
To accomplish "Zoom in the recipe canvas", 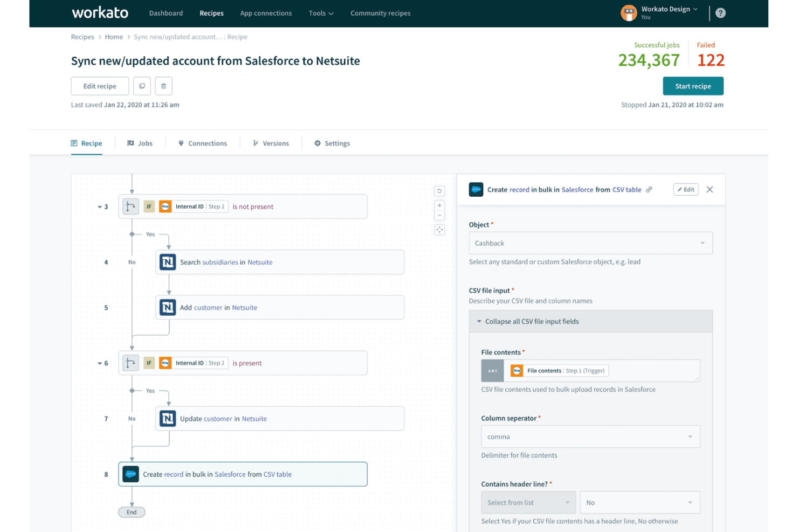I will pyautogui.click(x=439, y=205).
